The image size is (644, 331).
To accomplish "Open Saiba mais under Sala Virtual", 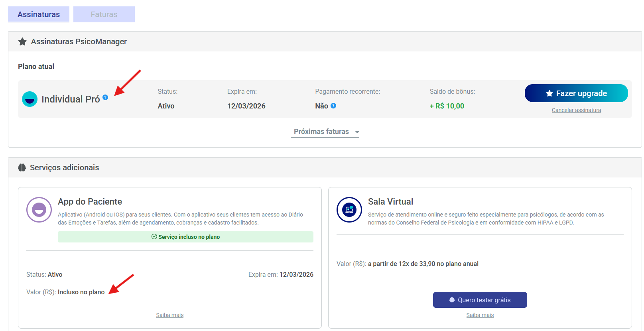I will [x=480, y=315].
